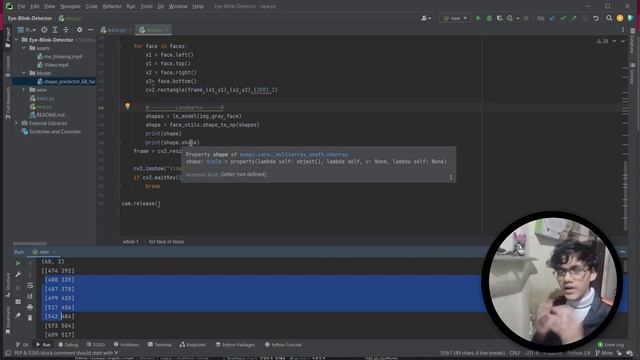The image size is (640, 360).
Task: Open Search Everywhere magnifier icon
Action: 609,18
